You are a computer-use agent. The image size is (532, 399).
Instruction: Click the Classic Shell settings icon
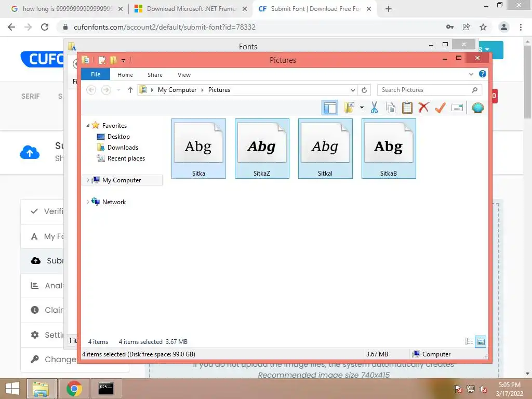point(478,108)
